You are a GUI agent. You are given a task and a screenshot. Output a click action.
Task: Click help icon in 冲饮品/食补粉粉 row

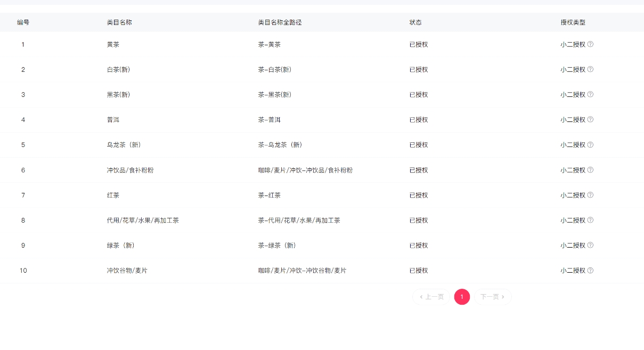[590, 170]
